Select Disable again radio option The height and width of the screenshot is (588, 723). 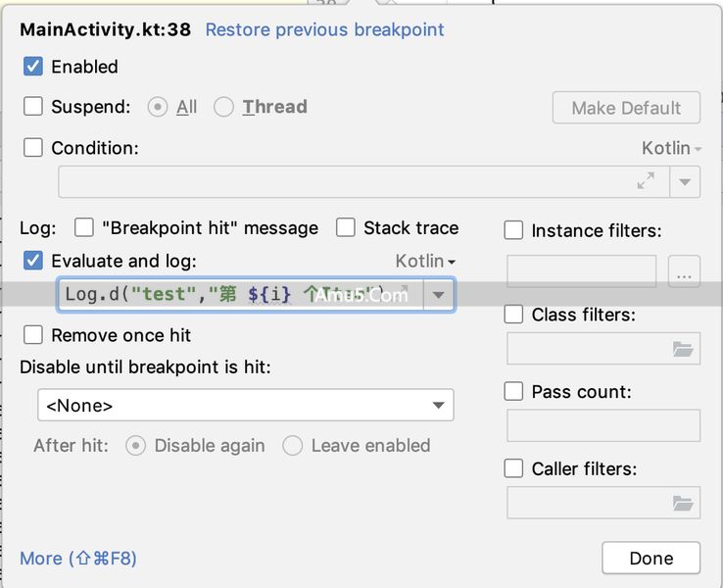coord(135,446)
